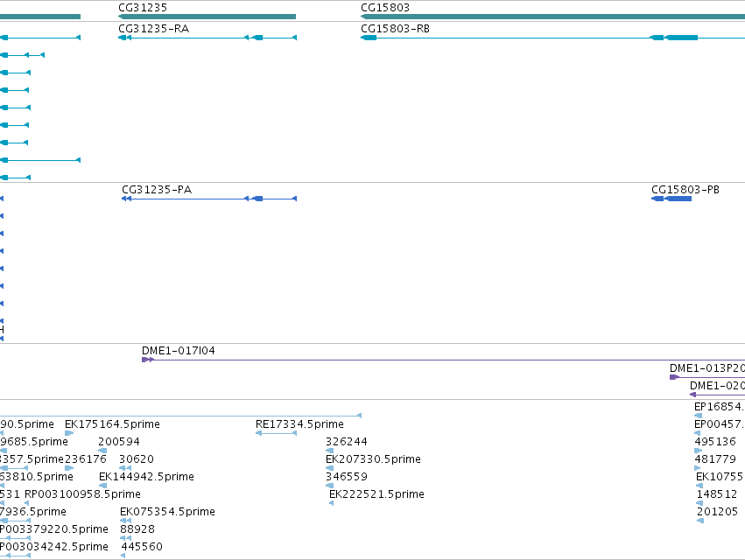The width and height of the screenshot is (745, 560).
Task: Select the long EST line above RE17334.5prime
Action: [x=180, y=416]
